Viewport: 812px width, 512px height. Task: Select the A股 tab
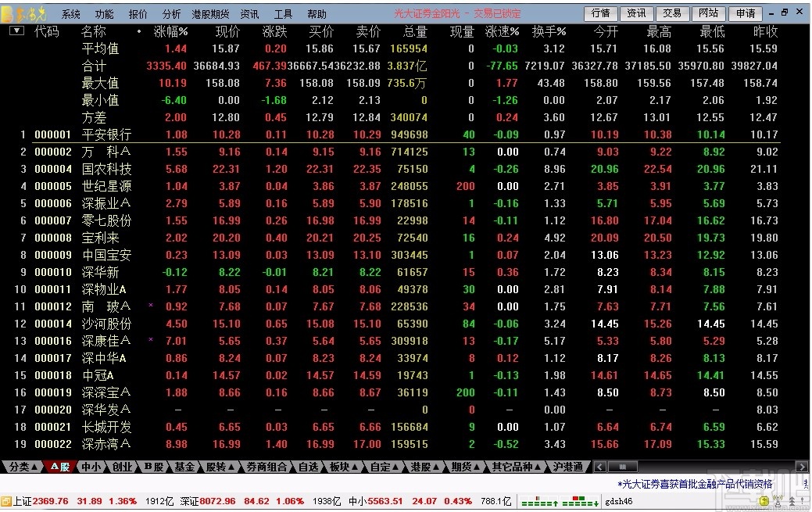coord(60,467)
